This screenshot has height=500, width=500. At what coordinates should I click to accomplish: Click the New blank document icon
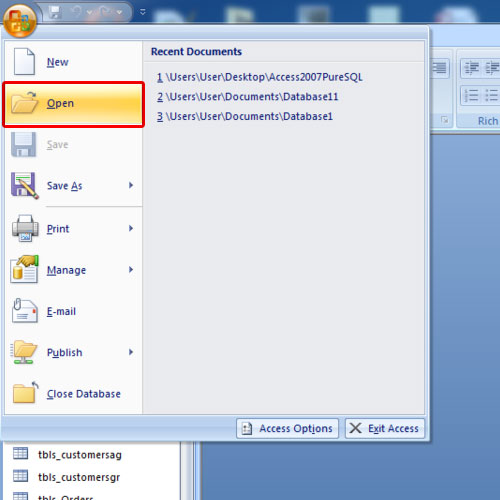(24, 62)
